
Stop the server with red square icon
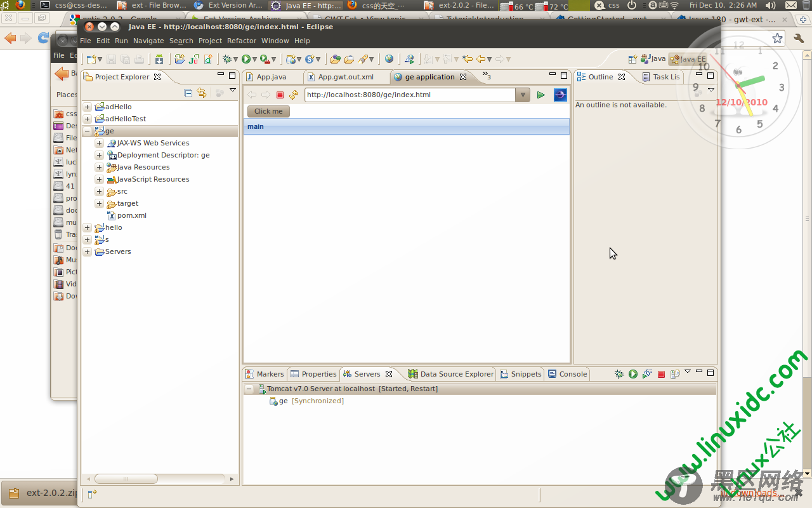661,375
